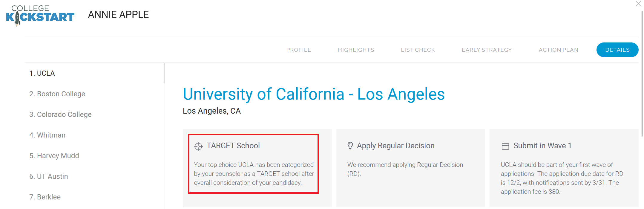Click the University of California - Los Angeles heading

[314, 94]
